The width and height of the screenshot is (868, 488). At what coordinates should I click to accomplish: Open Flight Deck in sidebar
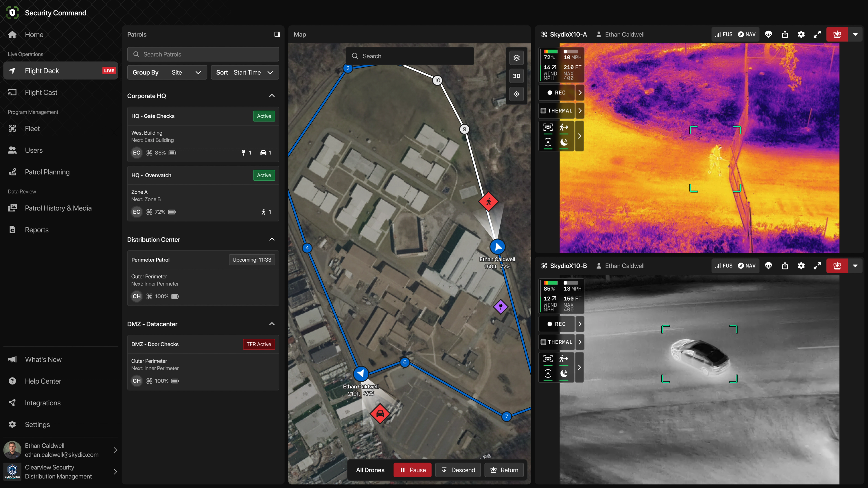point(61,71)
